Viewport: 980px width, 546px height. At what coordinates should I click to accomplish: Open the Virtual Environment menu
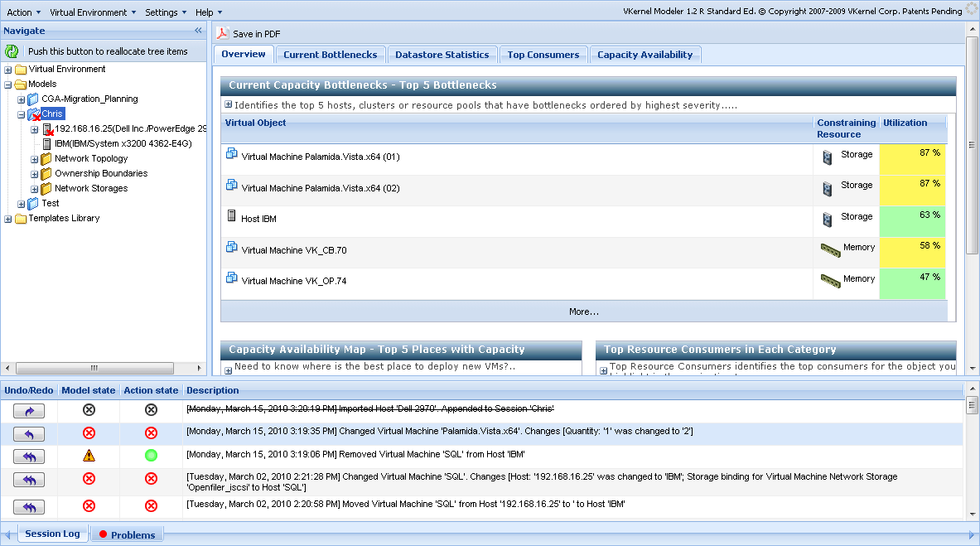pos(93,12)
